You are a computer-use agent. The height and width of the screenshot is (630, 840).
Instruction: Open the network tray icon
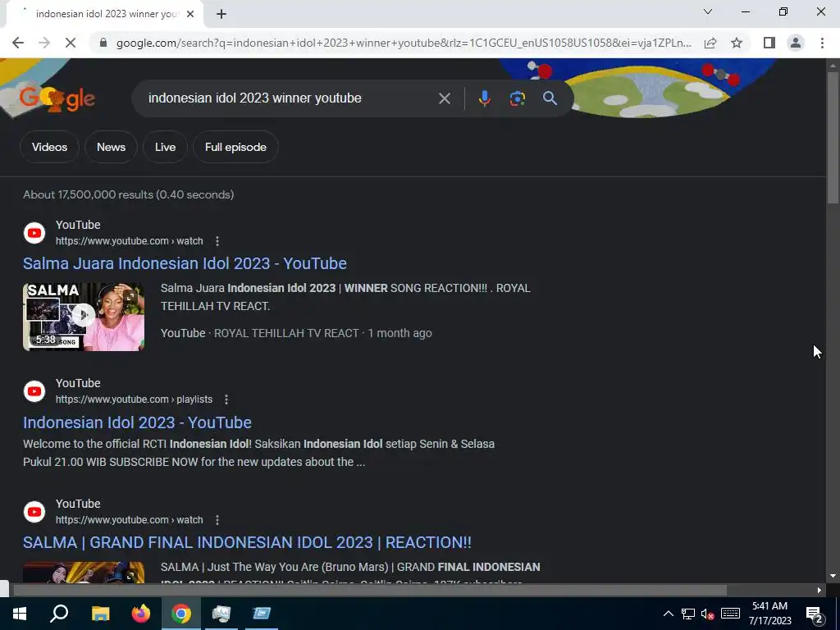point(688,614)
